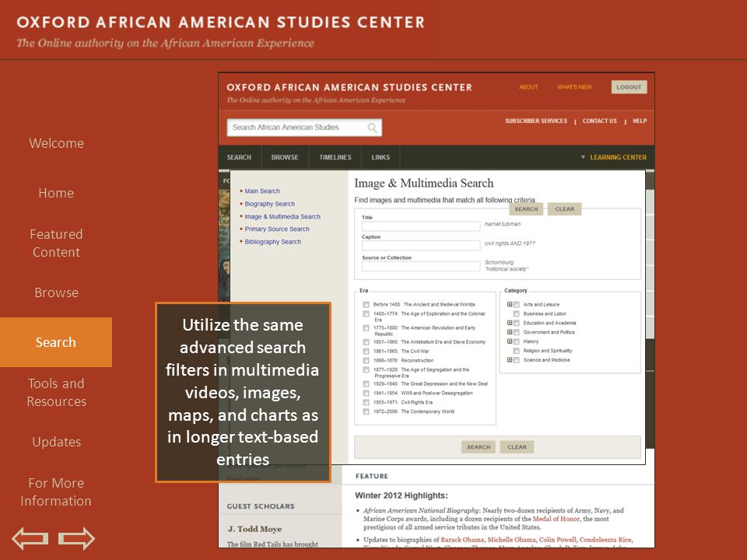Image resolution: width=747 pixels, height=560 pixels.
Task: Click the bottom SEARCH button
Action: [x=479, y=447]
